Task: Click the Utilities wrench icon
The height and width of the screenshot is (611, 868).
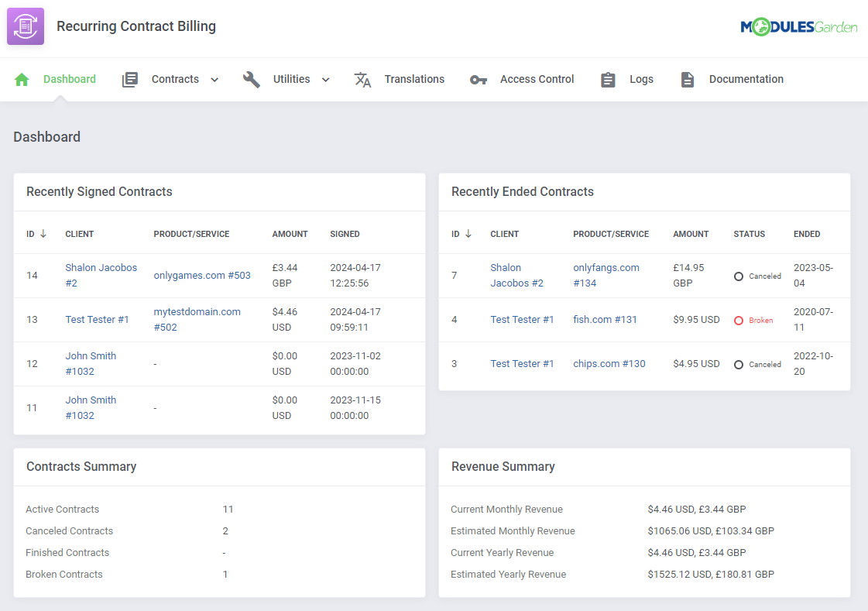Action: (x=252, y=80)
